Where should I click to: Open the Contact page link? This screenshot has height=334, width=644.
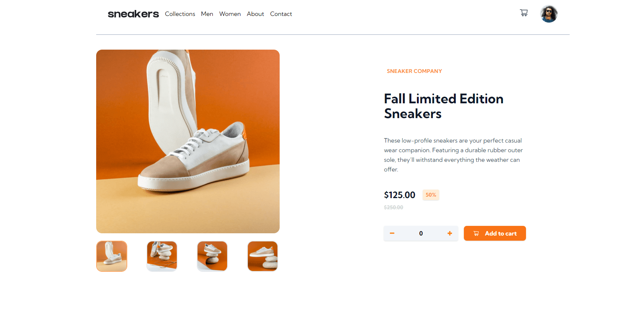[x=281, y=14]
